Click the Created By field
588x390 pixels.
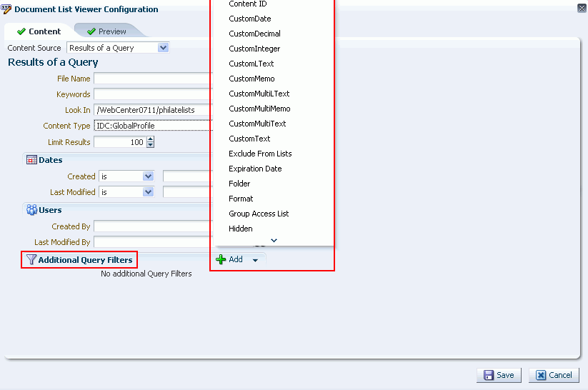click(154, 226)
